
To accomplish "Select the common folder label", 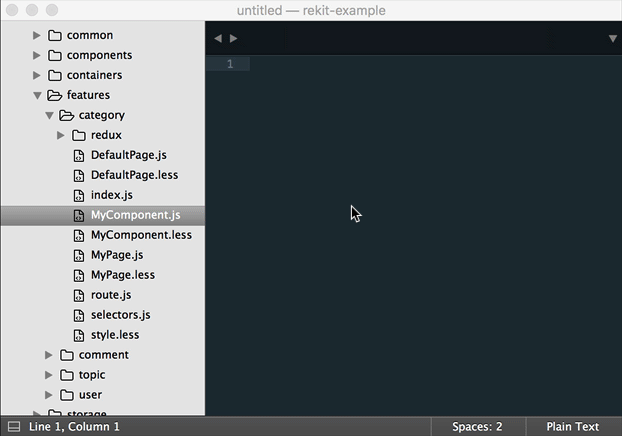I will [x=90, y=35].
